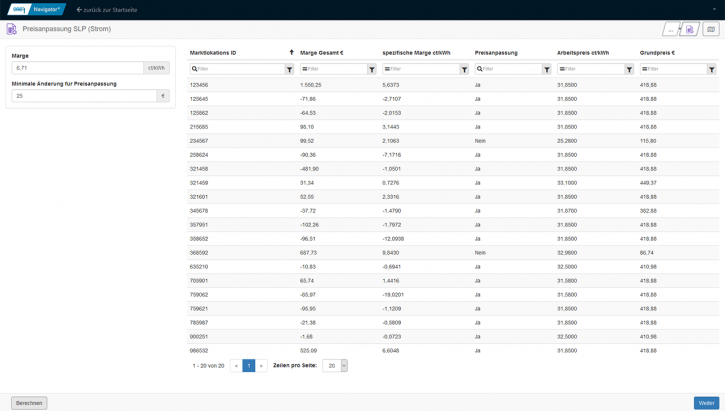Screen dimensions: 725x411
Task: Go to next page with » button
Action: [x=261, y=366]
